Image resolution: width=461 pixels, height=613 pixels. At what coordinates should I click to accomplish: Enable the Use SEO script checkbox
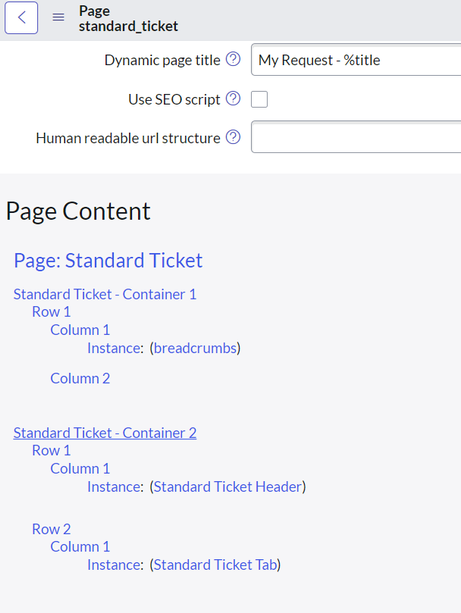[259, 99]
